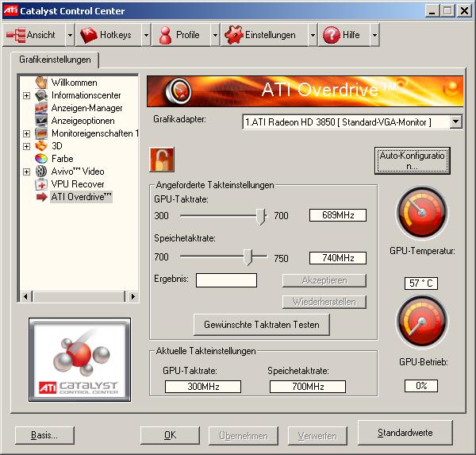
Task: Select Farbe in the tree
Action: coord(62,159)
